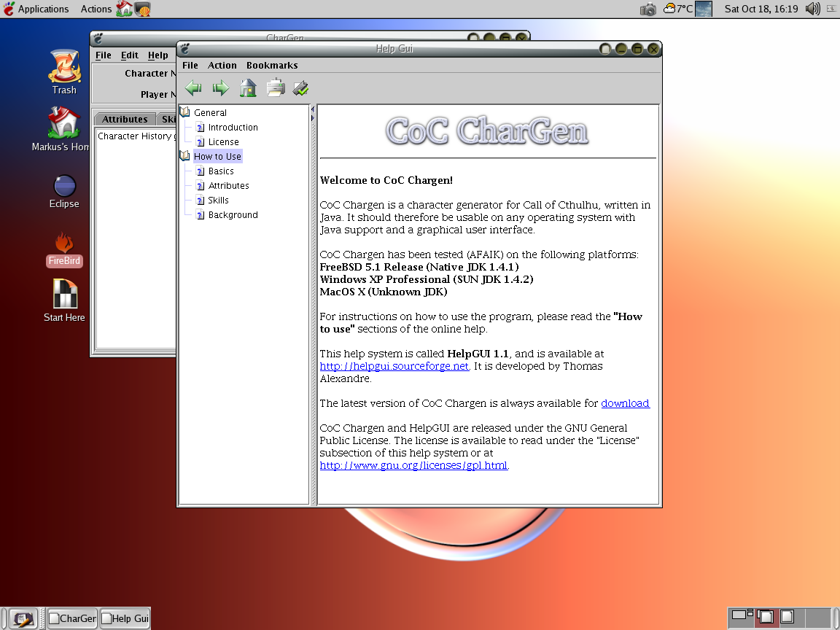Click the shell launcher icon beside the home launcher
Screen dimensions: 840x630
(142, 9)
